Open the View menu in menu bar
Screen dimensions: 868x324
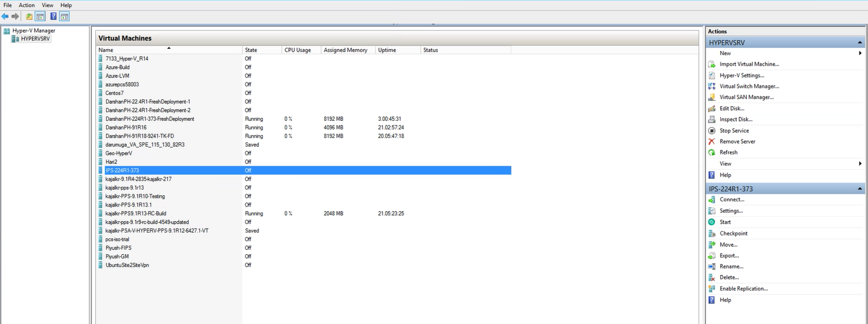(x=48, y=5)
